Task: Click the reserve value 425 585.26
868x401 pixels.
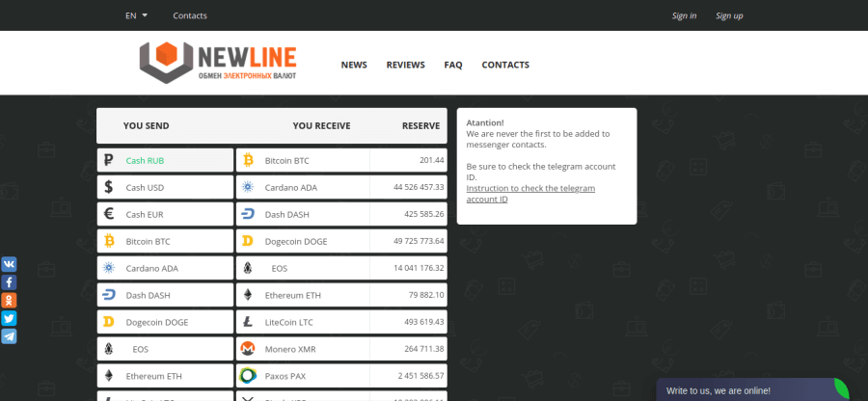Action: coord(424,214)
